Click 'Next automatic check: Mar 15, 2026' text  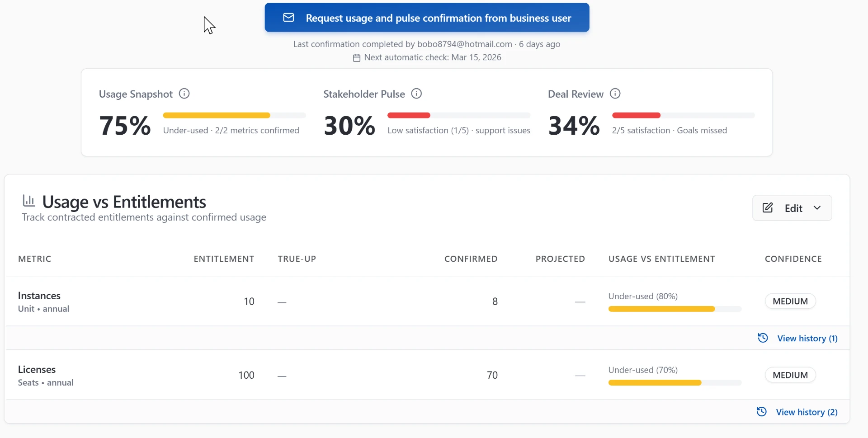pyautogui.click(x=433, y=57)
